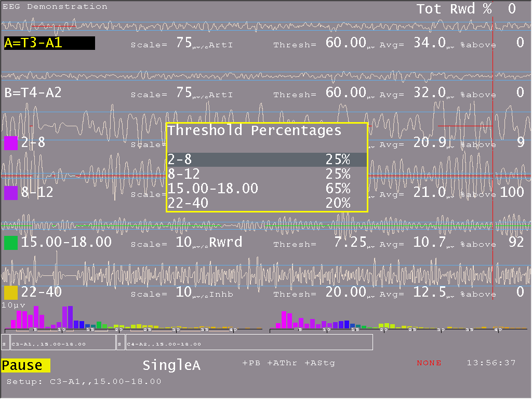Viewport: 532px width, 399px height.
Task: Choose the 15.00-18.00 threshold percentage row
Action: point(267,189)
